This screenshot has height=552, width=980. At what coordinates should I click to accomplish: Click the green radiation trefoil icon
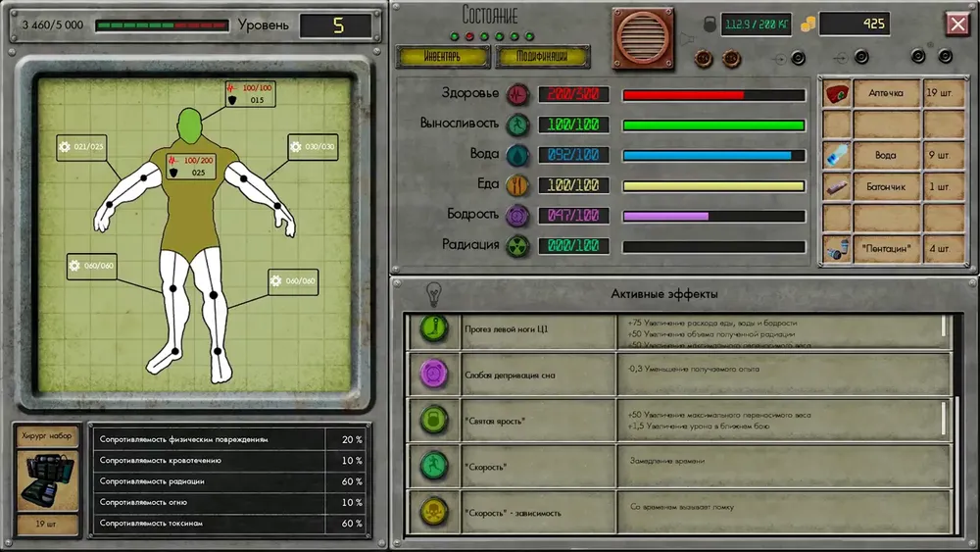[517, 246]
